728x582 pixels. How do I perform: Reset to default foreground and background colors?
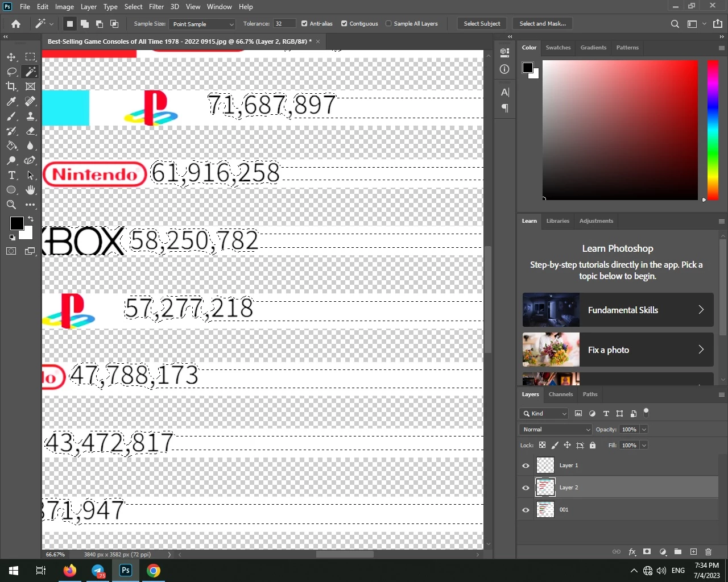[x=13, y=238]
